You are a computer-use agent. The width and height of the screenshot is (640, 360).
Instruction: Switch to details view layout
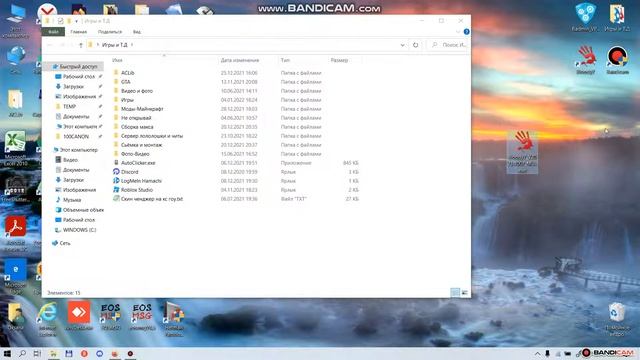tap(455, 292)
